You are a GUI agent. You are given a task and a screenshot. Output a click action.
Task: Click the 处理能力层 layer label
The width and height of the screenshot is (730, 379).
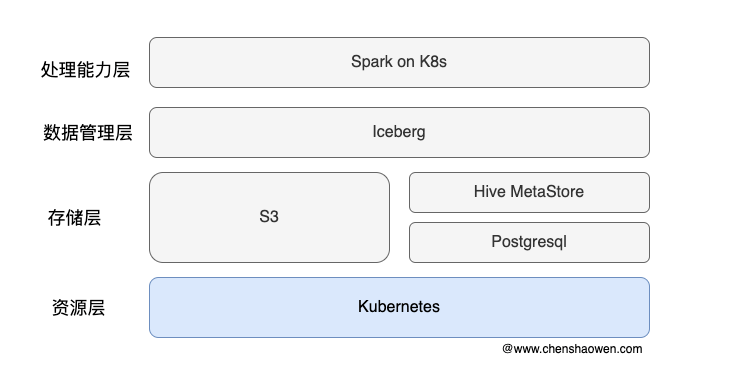pos(85,70)
